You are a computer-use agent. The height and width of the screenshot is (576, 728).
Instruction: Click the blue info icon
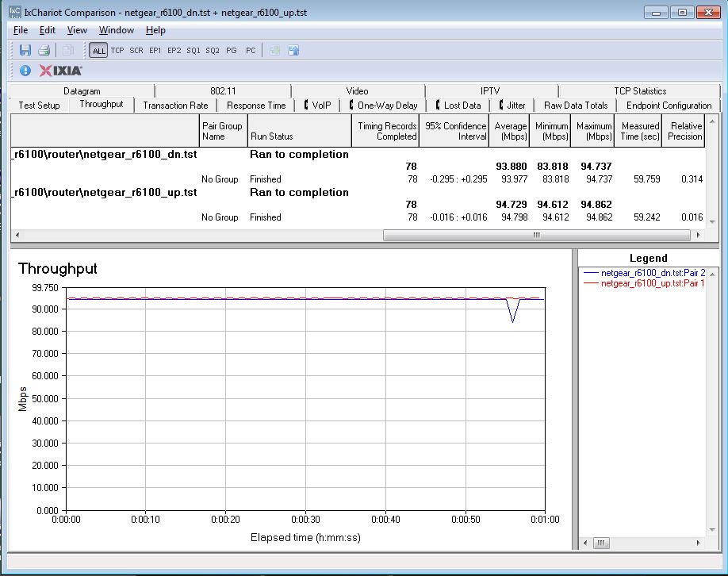click(x=25, y=70)
